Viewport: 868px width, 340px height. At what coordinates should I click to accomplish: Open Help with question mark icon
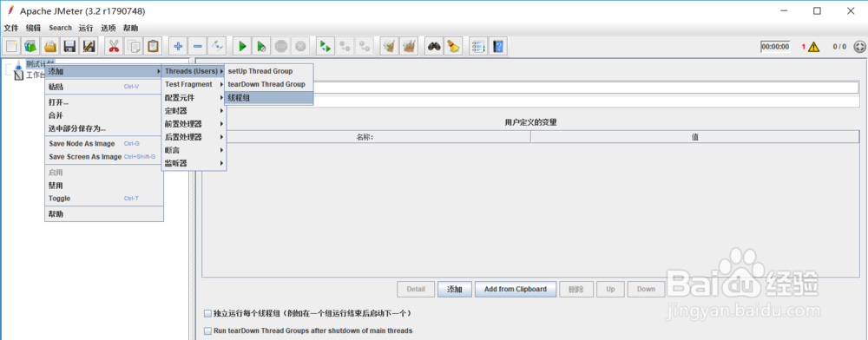pos(498,47)
